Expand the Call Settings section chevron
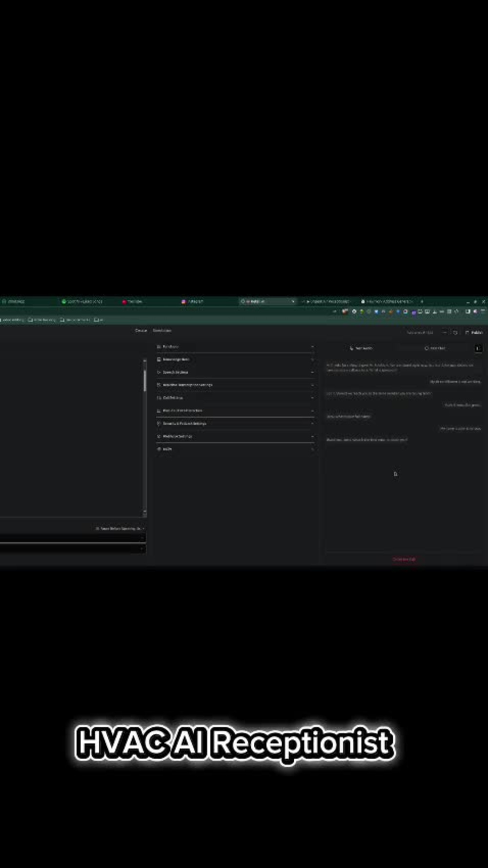This screenshot has width=488, height=868. click(x=312, y=398)
